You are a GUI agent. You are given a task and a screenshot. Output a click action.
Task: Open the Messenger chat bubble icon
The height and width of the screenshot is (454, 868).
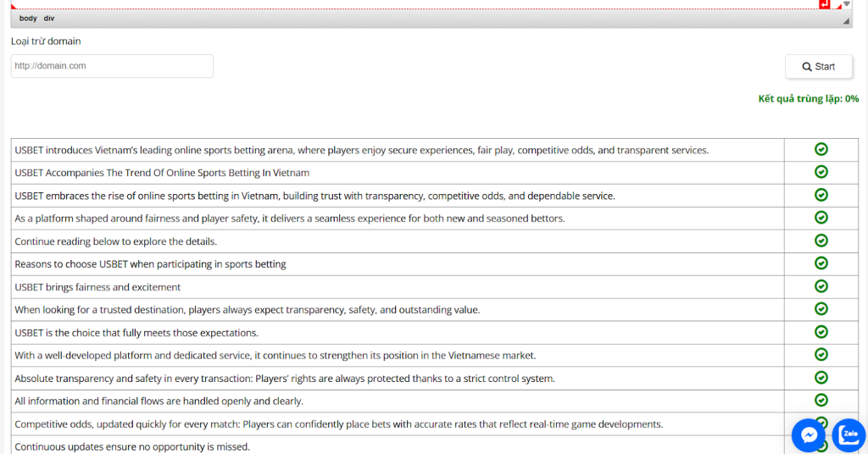click(809, 435)
